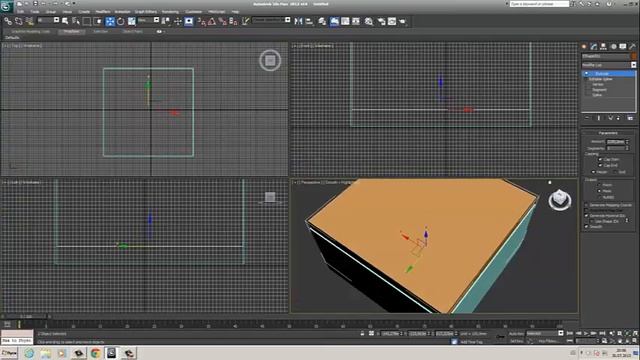Click the Set Key button
The height and width of the screenshot is (360, 640).
tap(516, 341)
